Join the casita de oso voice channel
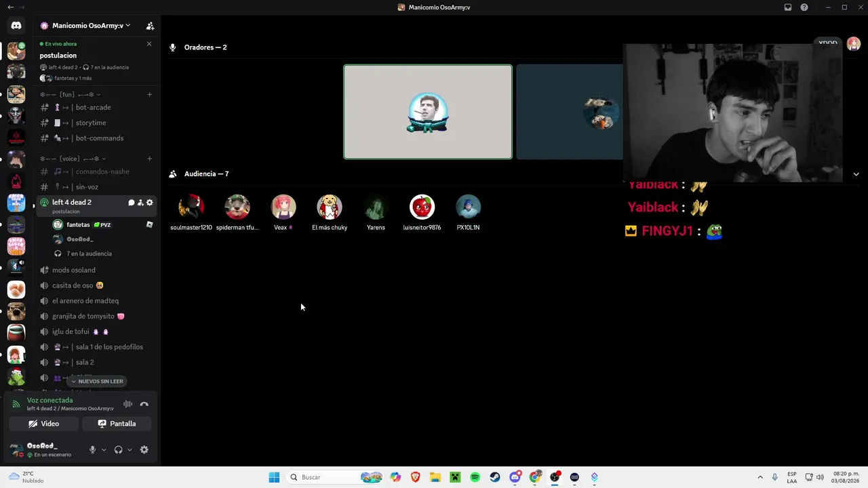The image size is (868, 488). point(95,285)
